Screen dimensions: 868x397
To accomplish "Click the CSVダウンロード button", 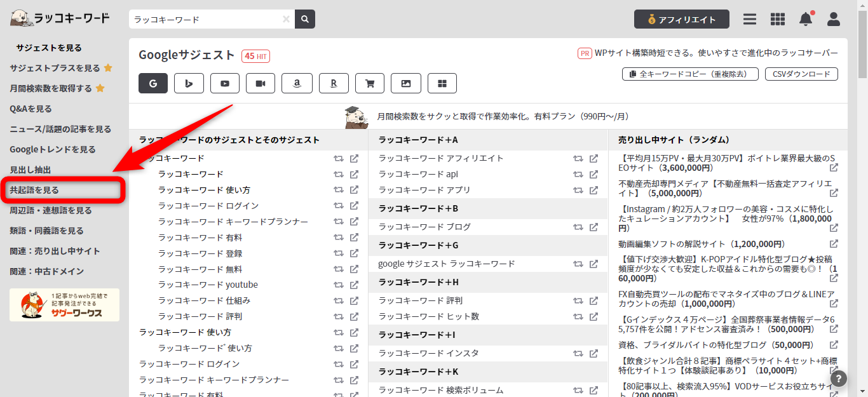I will pyautogui.click(x=801, y=74).
